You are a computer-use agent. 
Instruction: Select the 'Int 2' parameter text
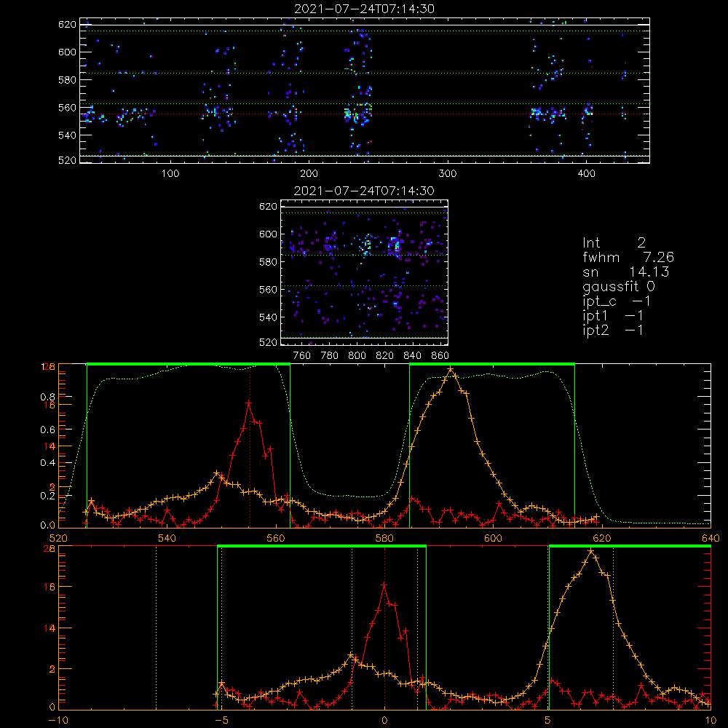click(614, 243)
